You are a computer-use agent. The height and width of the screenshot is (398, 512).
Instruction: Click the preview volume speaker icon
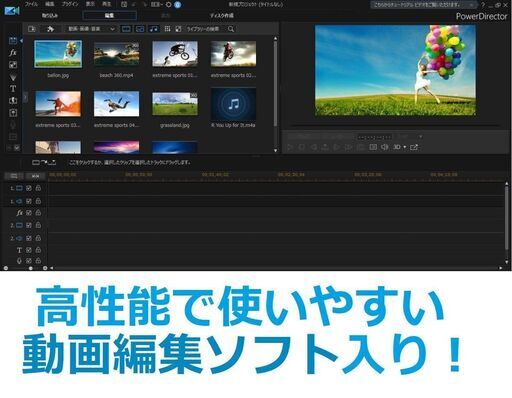[384, 147]
